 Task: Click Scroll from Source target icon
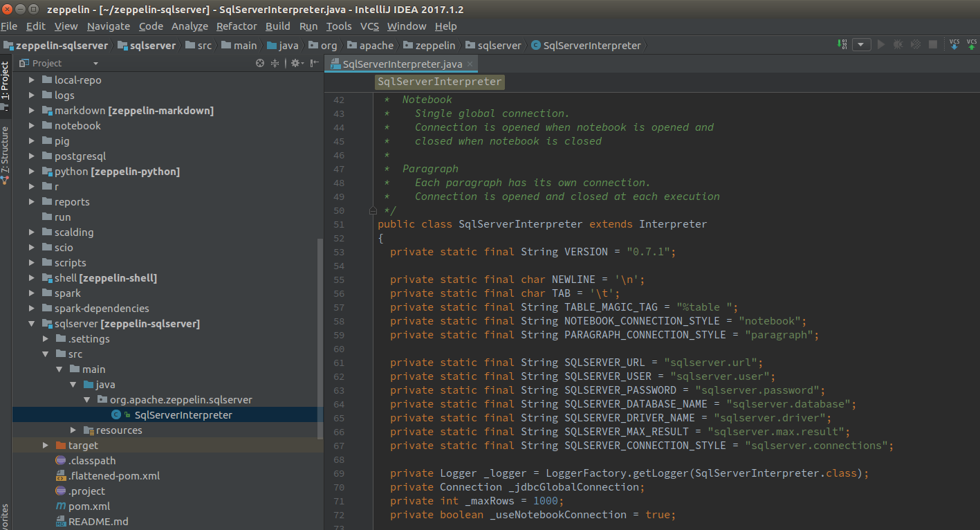pyautogui.click(x=260, y=63)
